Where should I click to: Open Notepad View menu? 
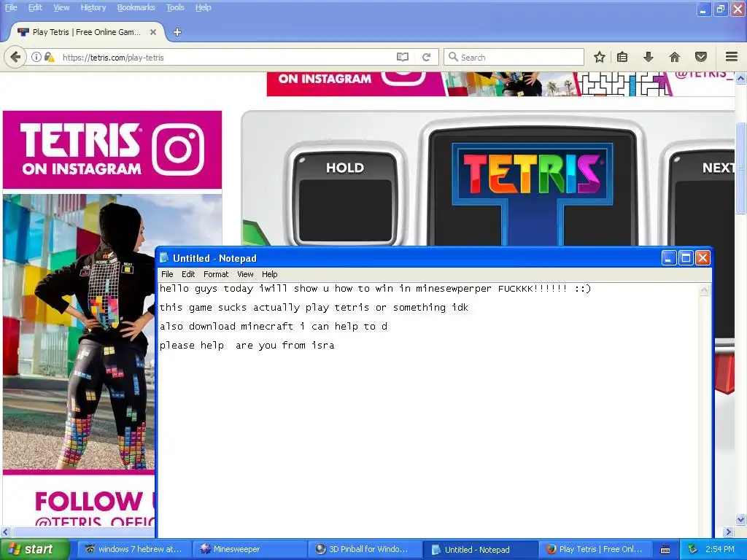point(245,274)
